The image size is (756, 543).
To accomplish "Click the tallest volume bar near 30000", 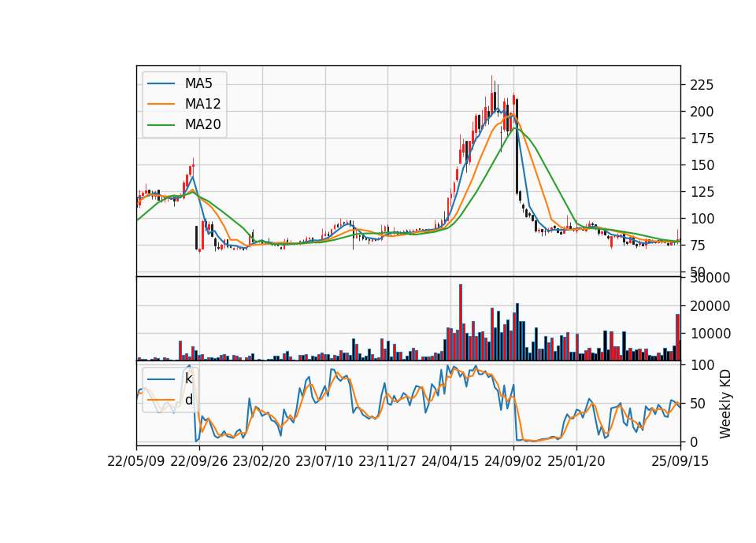I will [x=461, y=323].
